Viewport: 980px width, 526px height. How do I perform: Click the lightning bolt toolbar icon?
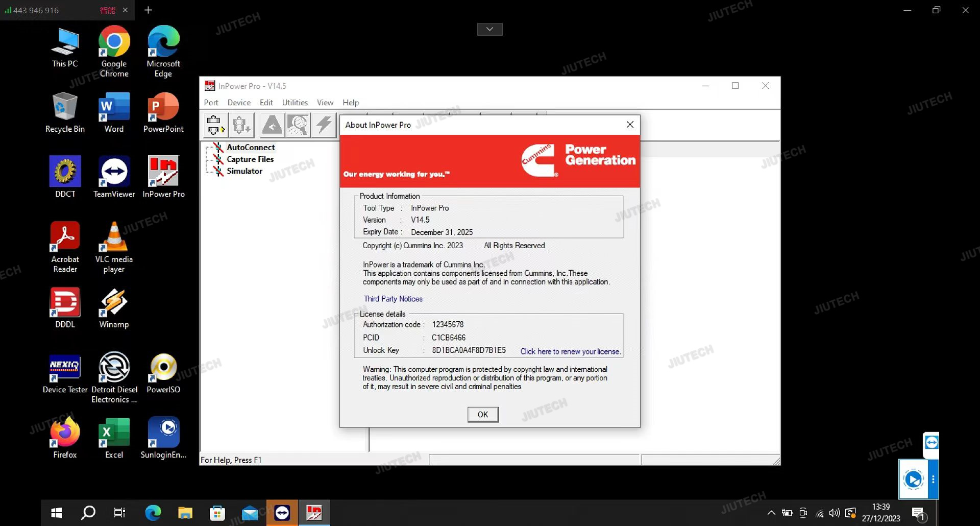[x=324, y=125]
